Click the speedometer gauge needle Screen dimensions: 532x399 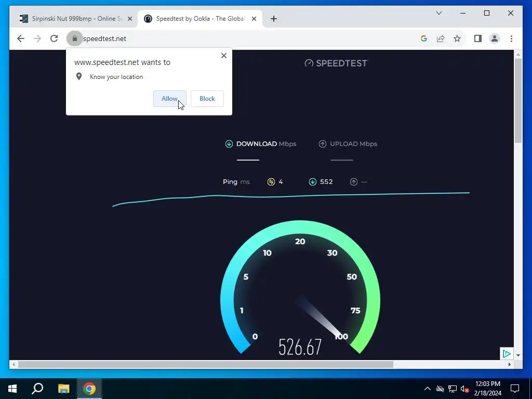(x=320, y=317)
